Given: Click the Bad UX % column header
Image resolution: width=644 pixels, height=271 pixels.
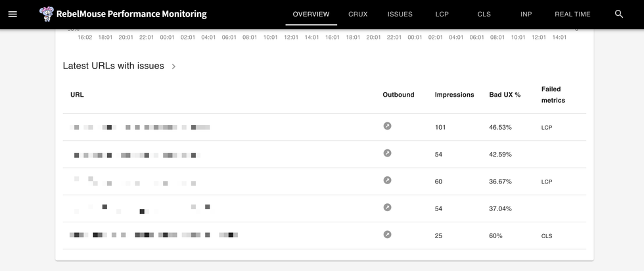Looking at the screenshot, I should (505, 95).
